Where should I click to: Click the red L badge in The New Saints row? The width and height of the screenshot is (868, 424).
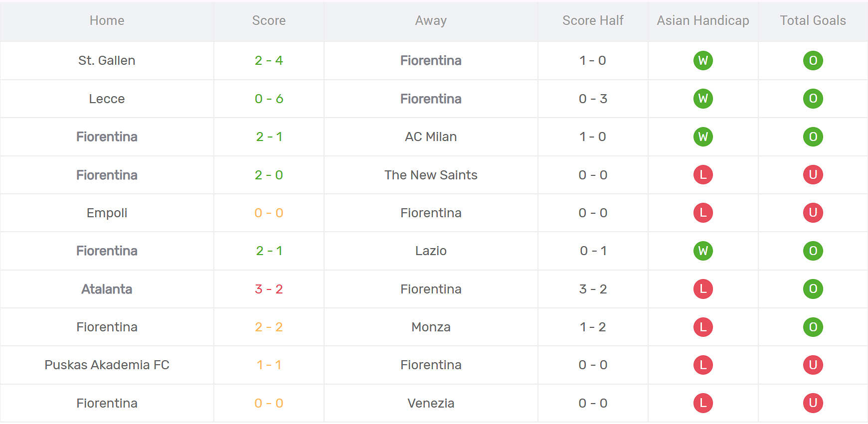[703, 175]
